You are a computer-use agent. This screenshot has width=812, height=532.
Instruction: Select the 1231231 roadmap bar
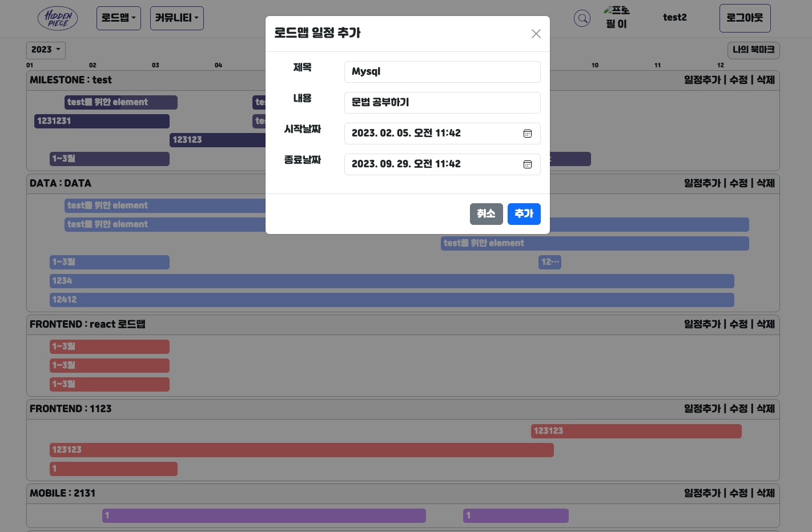[x=102, y=121]
